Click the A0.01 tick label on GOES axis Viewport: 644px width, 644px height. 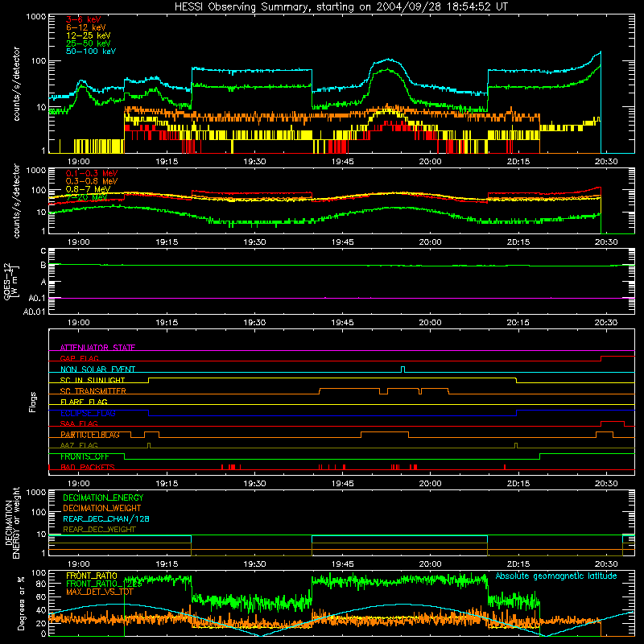(x=34, y=312)
